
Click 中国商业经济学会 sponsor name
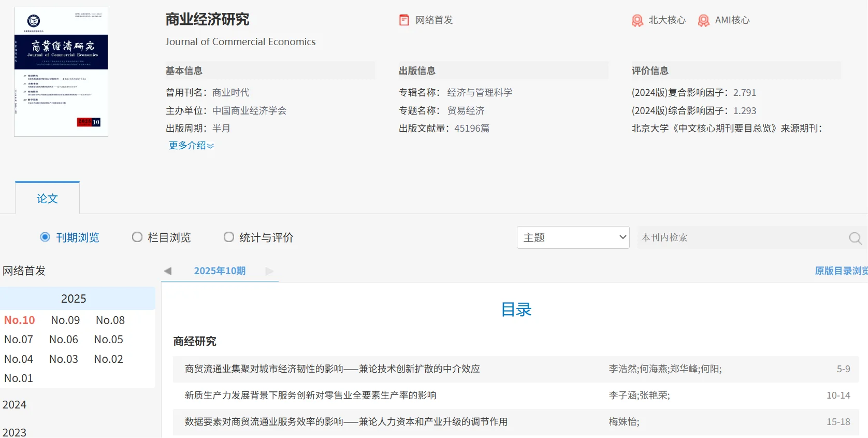(x=249, y=111)
